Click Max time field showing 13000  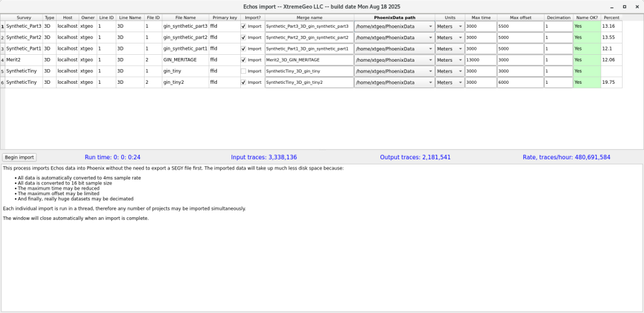click(x=481, y=60)
